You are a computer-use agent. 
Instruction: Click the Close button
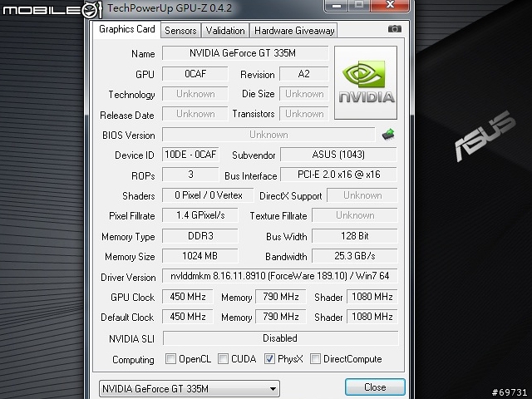click(x=375, y=387)
